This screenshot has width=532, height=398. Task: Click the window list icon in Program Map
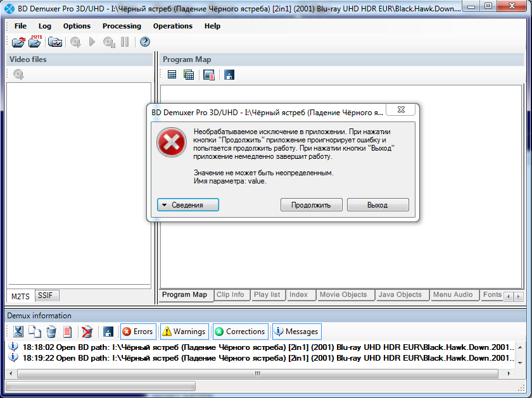[x=208, y=75]
